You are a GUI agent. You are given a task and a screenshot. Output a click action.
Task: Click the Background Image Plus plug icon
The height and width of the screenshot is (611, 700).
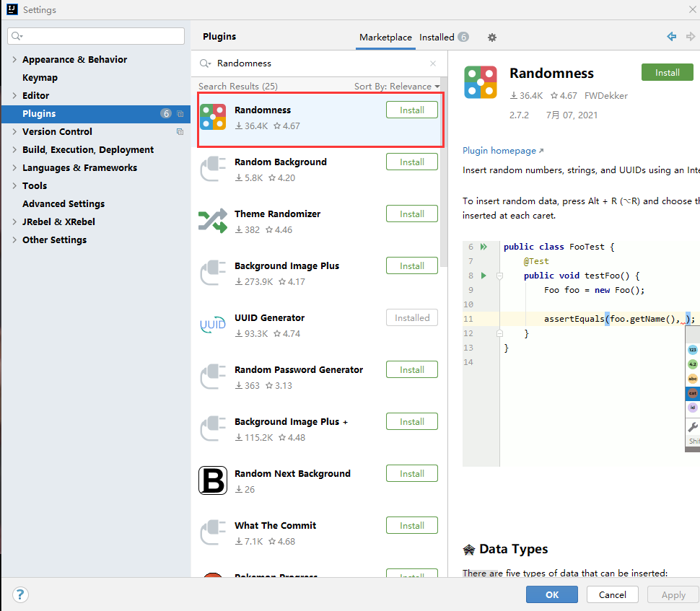213,273
